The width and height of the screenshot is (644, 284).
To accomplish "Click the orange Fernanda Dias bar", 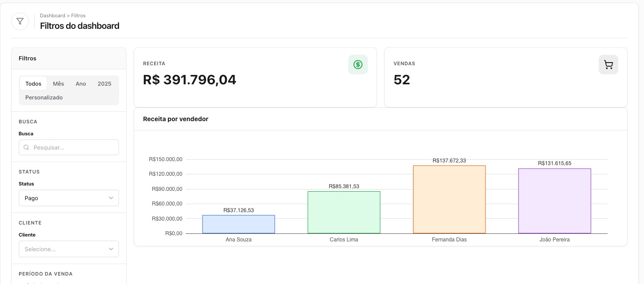I will point(449,199).
